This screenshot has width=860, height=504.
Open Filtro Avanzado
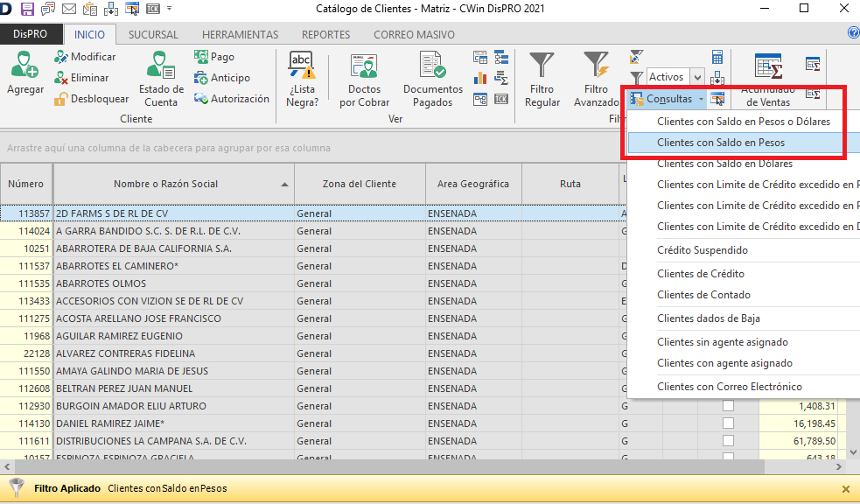click(596, 77)
